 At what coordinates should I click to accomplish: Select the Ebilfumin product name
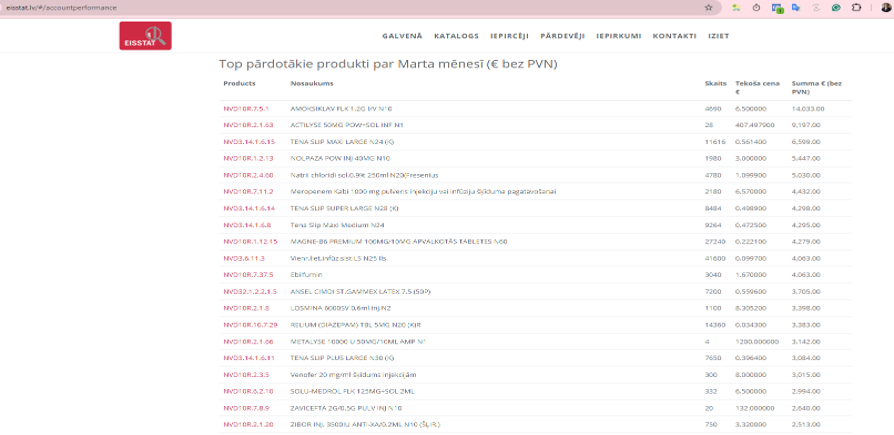(306, 275)
